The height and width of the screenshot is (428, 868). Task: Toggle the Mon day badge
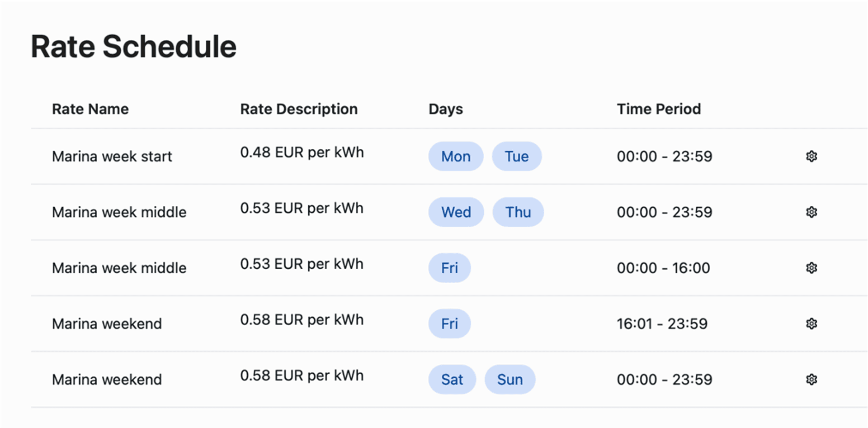(x=456, y=156)
